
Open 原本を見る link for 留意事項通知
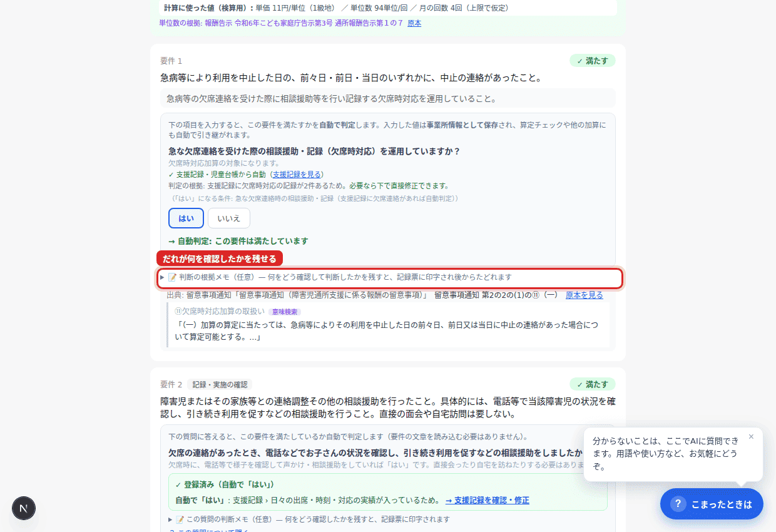pos(585,295)
